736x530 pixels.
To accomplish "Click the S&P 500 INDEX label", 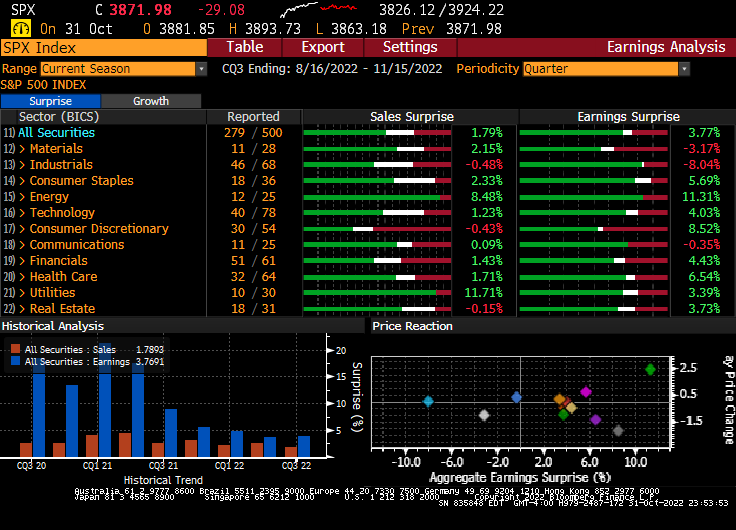I will (x=43, y=85).
